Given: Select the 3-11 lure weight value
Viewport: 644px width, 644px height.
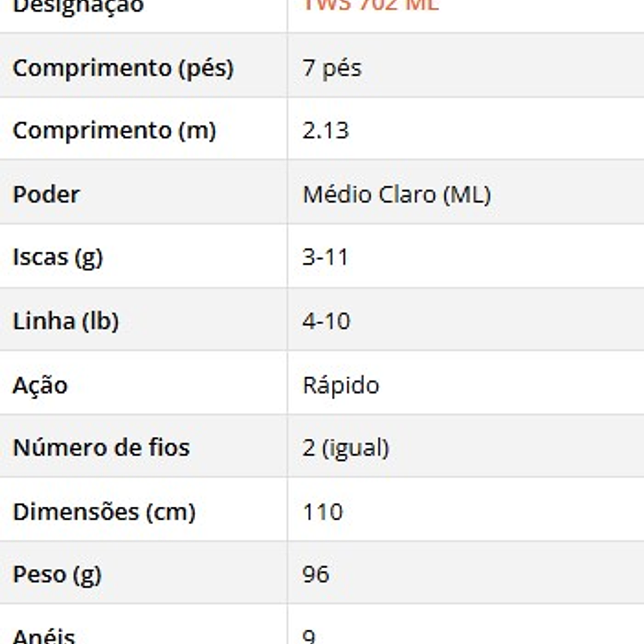Looking at the screenshot, I should 325,257.
